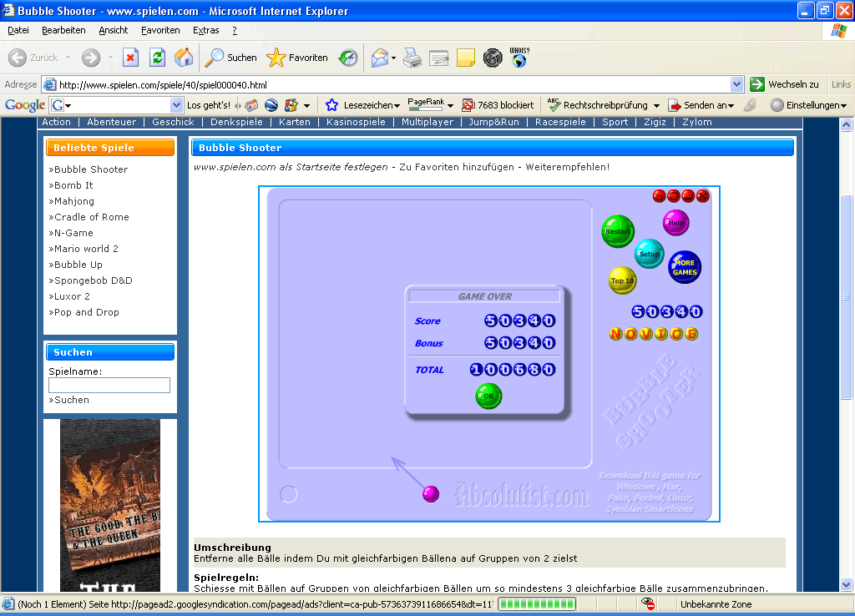
Task: Open the Bearbeiten menu
Action: tap(63, 31)
